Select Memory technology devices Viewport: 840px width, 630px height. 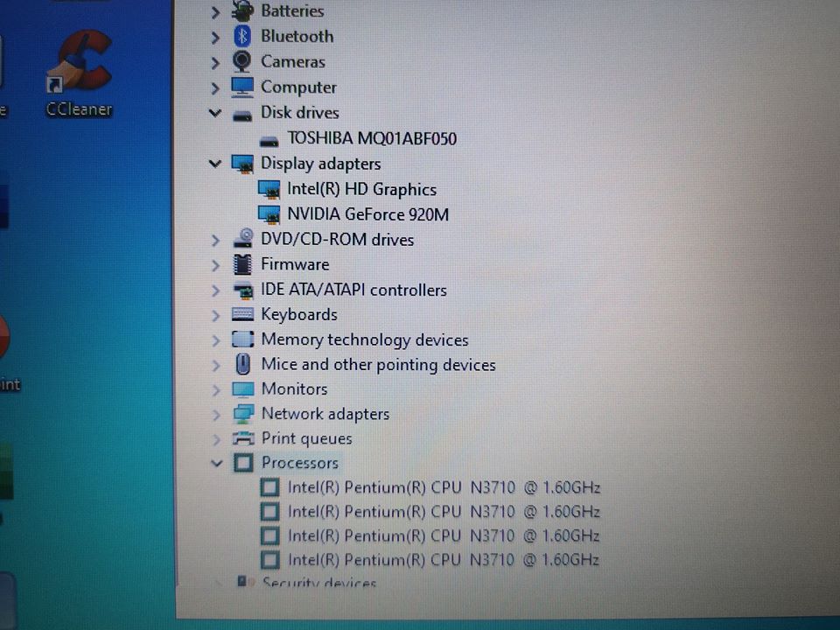(x=364, y=339)
